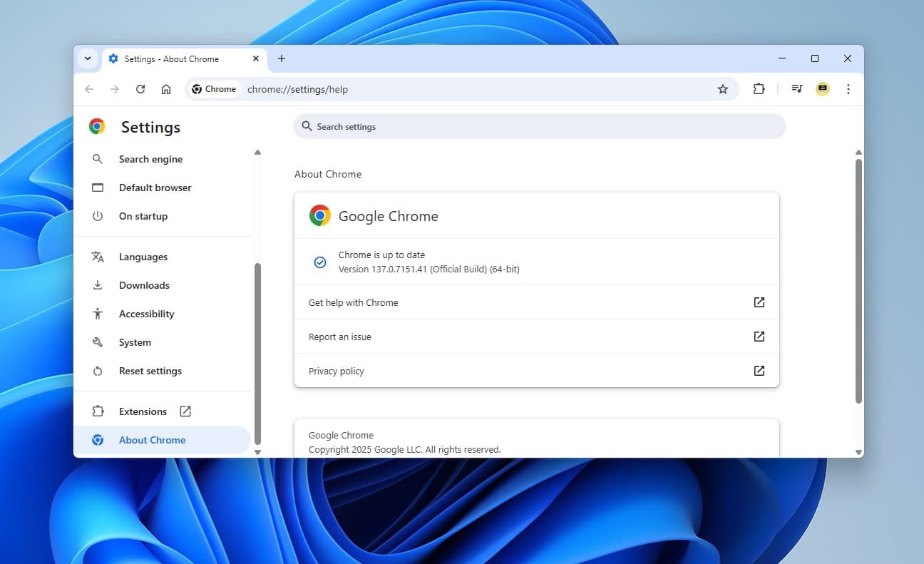Click the On startup power icon
924x564 pixels.
pos(98,216)
